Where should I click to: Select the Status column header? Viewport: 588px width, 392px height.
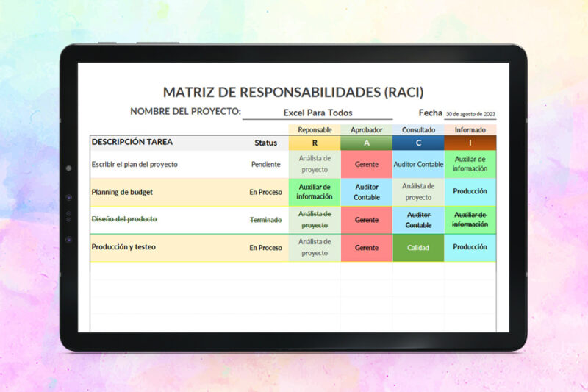(x=265, y=143)
